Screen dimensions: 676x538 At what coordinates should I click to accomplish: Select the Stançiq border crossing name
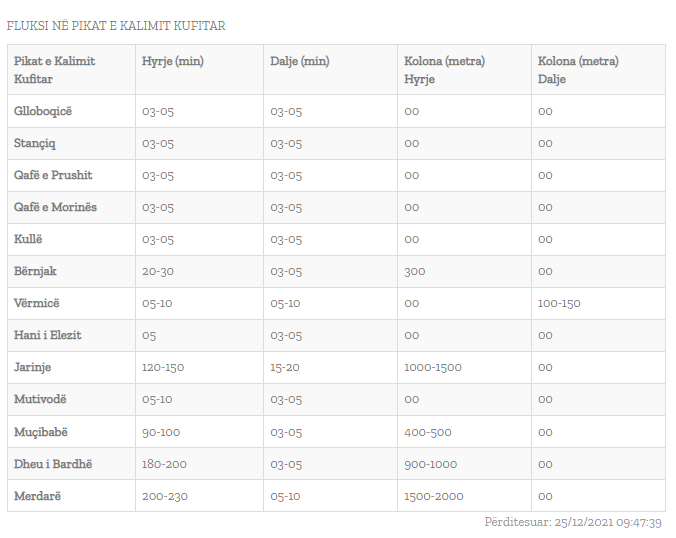(x=35, y=143)
